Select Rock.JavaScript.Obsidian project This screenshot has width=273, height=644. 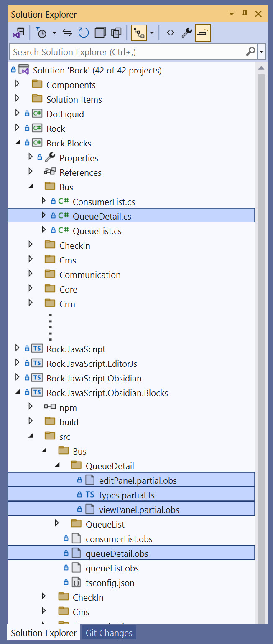(x=94, y=378)
